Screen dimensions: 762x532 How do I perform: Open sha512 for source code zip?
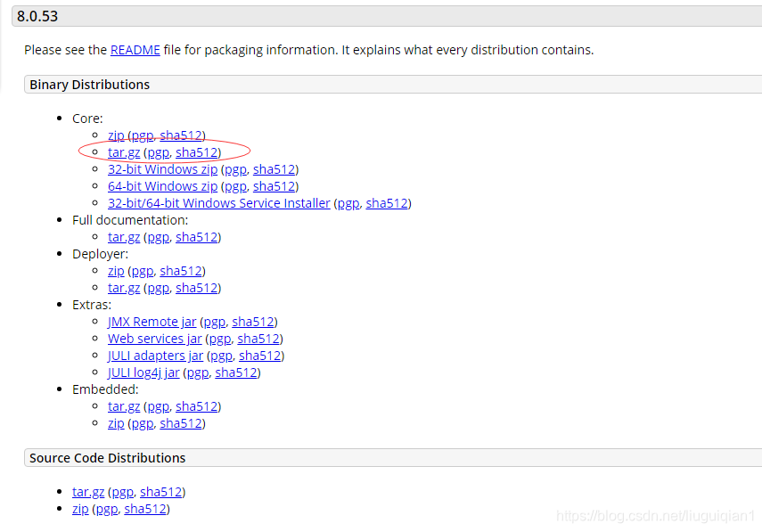(x=145, y=509)
